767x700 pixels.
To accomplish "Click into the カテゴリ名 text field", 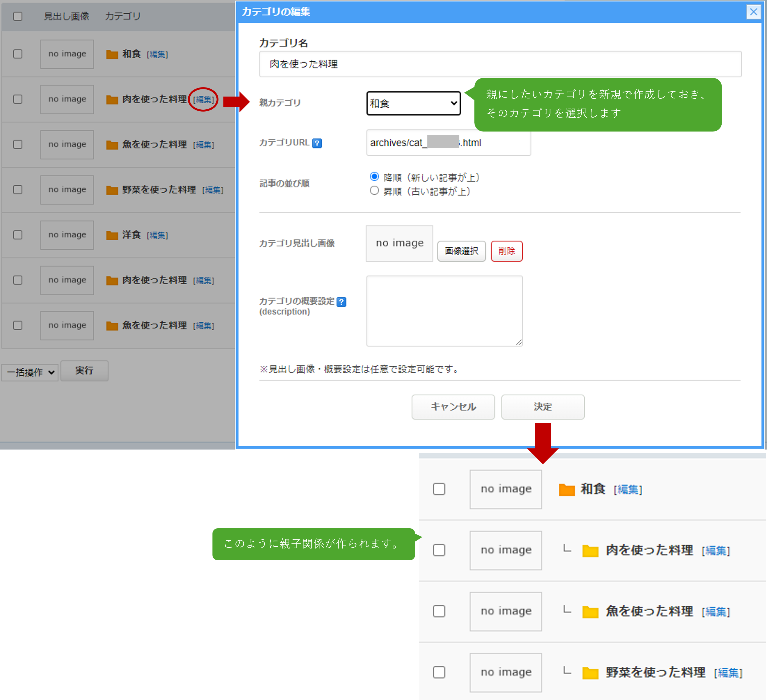I will [x=500, y=64].
